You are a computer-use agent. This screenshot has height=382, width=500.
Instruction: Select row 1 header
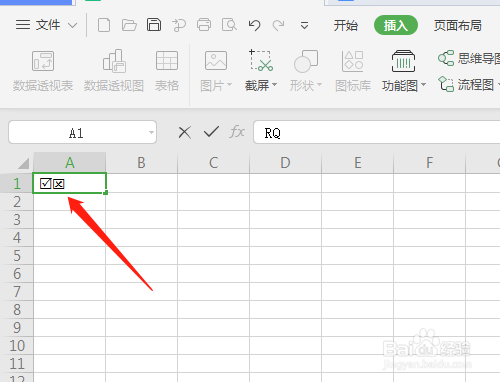coord(17,183)
